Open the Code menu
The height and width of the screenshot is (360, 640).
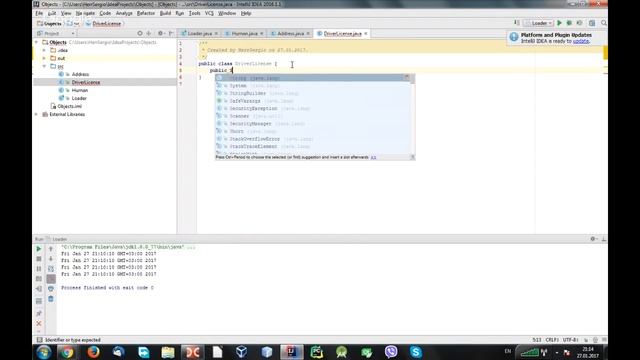(x=105, y=13)
